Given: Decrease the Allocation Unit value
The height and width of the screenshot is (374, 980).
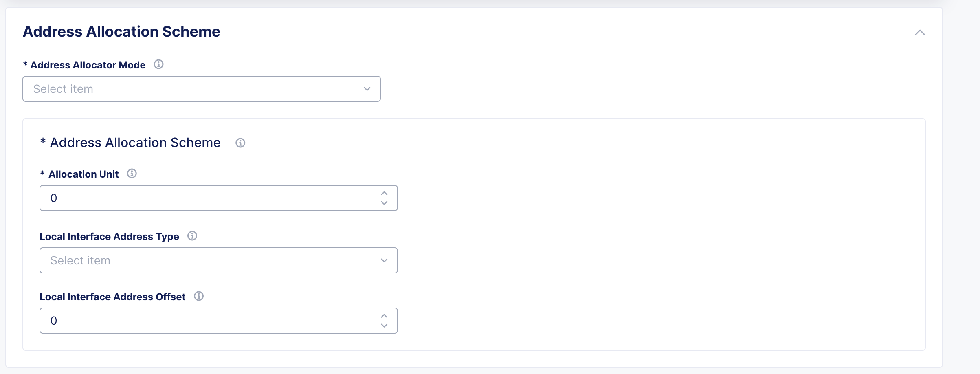Looking at the screenshot, I should (x=384, y=203).
